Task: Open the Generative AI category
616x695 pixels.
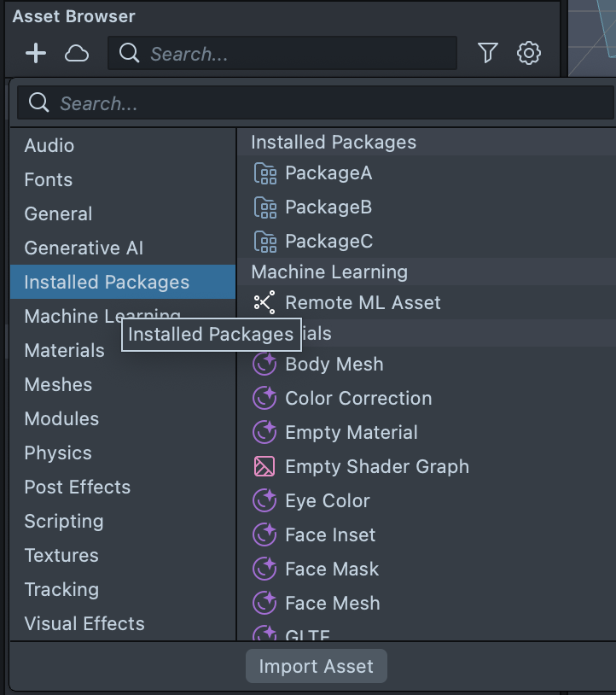Action: click(84, 248)
